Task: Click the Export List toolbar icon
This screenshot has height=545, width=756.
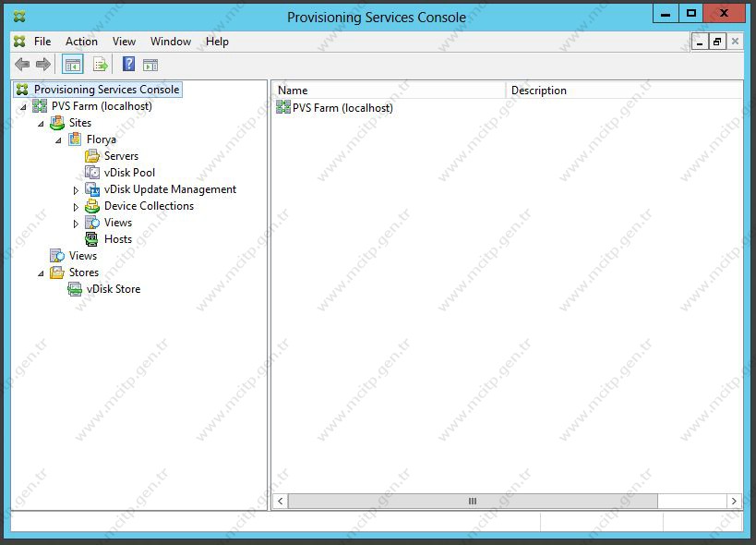Action: point(101,65)
